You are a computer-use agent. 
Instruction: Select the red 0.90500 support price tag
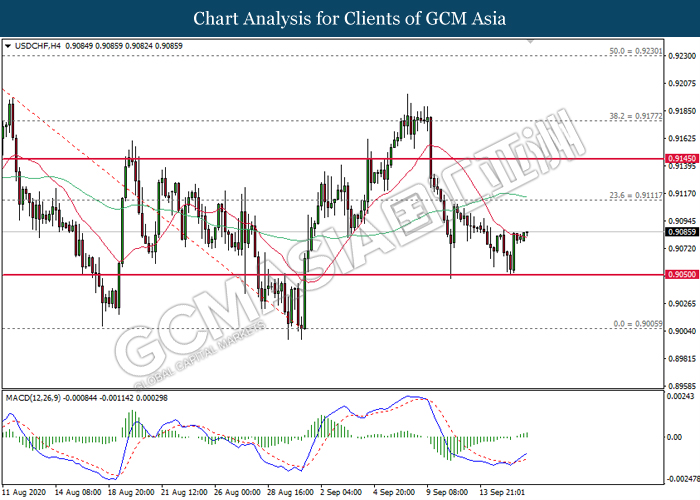[680, 274]
